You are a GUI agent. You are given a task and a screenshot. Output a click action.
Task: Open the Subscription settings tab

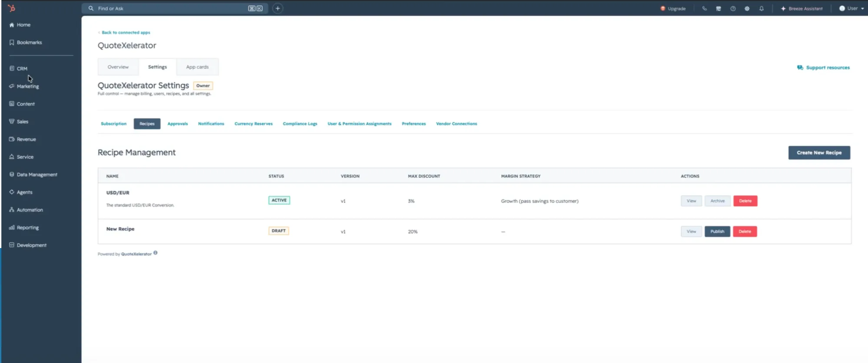click(x=114, y=124)
